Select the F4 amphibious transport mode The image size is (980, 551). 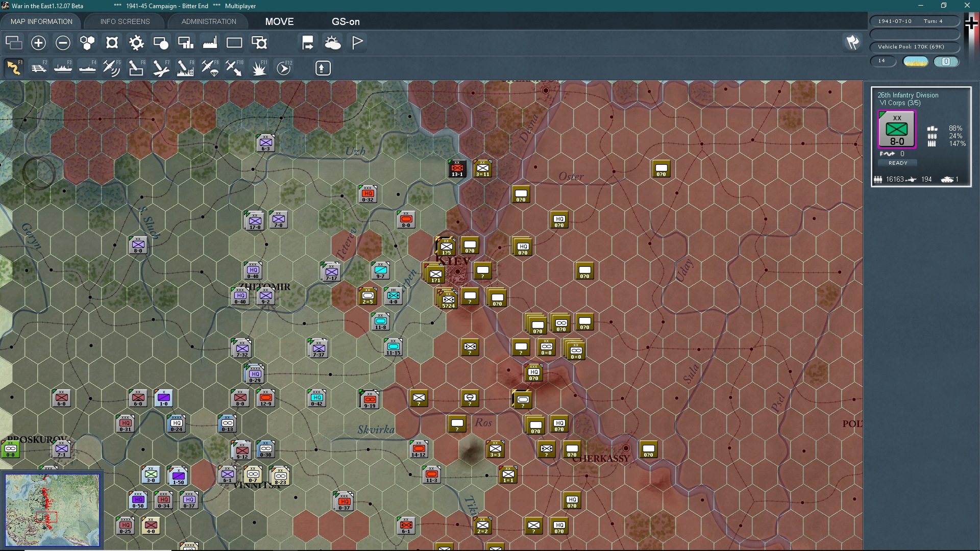[x=87, y=68]
